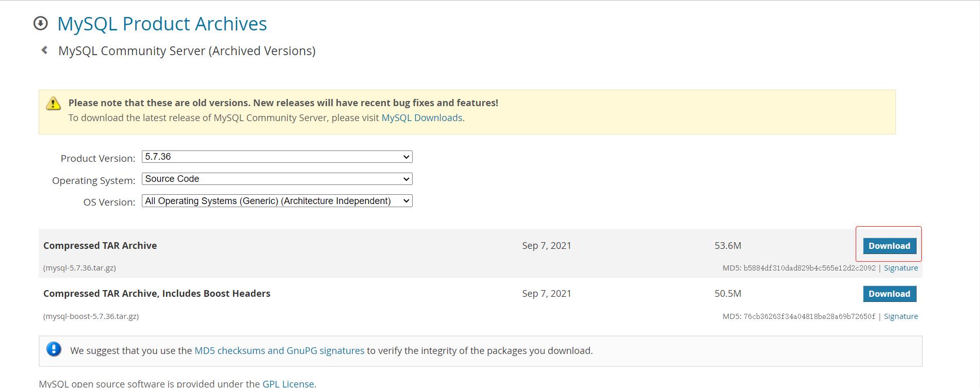Click the Sep 7, 2021 date in first row
This screenshot has height=388, width=980.
click(547, 246)
